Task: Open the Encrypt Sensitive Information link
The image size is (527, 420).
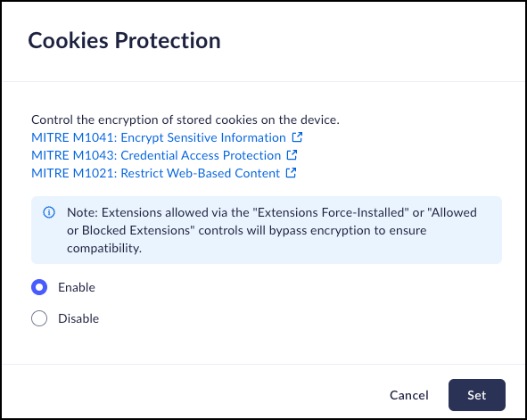Action: (x=203, y=137)
